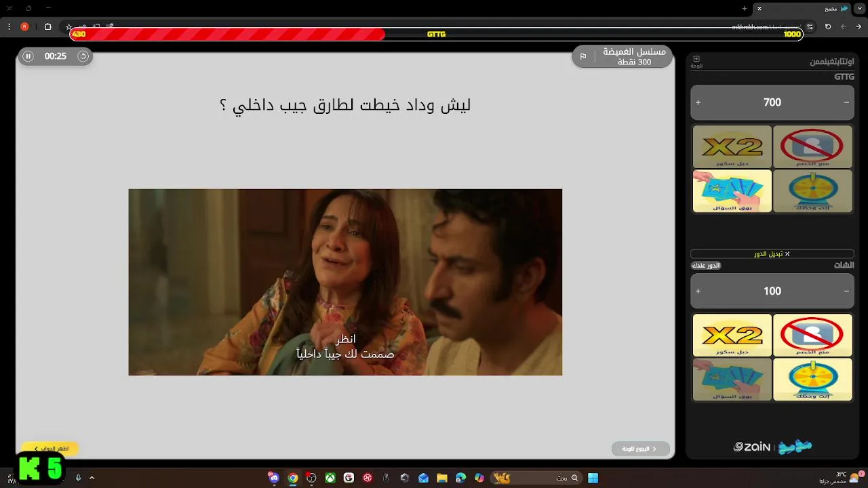Open Microsoft Edge from taskbar
868x488 pixels.
pos(461,478)
